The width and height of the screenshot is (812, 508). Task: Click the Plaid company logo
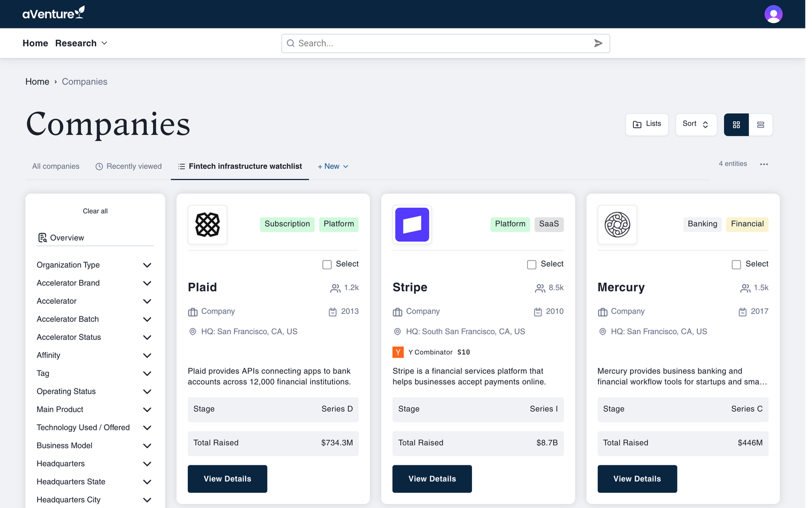208,225
